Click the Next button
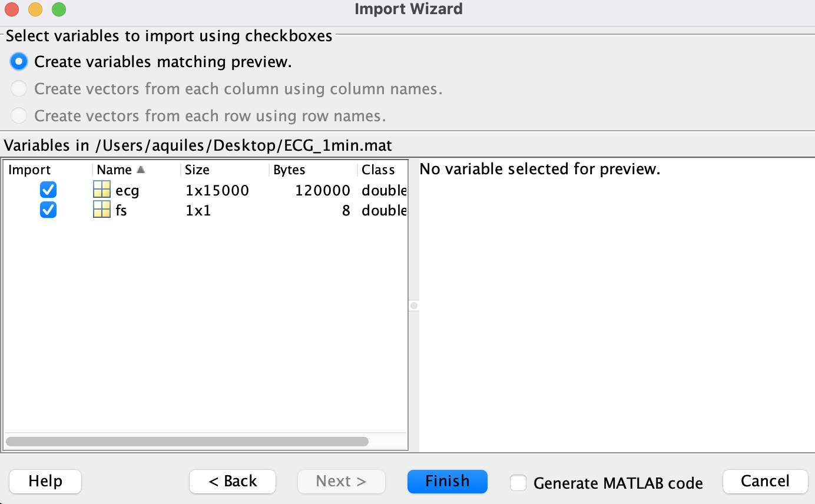The image size is (815, 504). point(341,481)
